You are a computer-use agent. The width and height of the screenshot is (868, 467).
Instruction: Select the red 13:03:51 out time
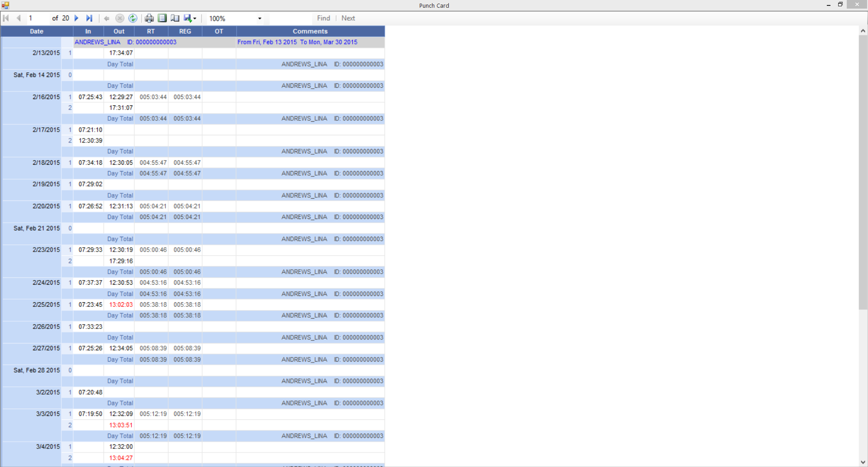point(121,425)
